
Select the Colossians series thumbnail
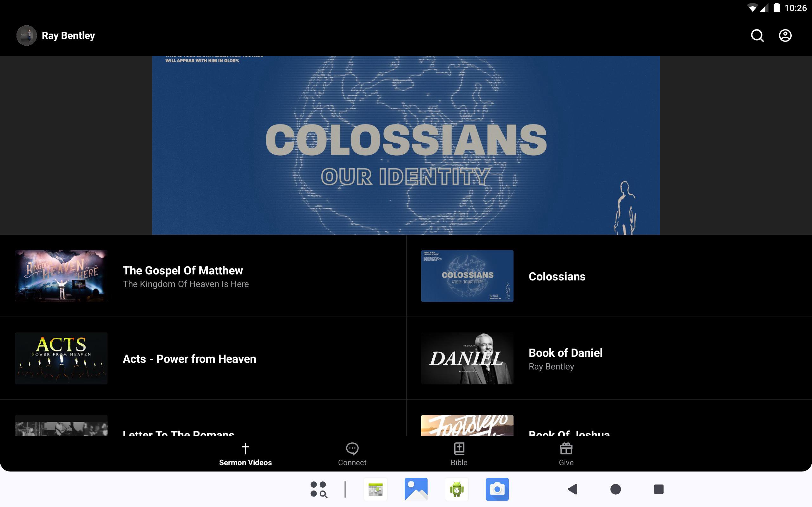coord(467,276)
